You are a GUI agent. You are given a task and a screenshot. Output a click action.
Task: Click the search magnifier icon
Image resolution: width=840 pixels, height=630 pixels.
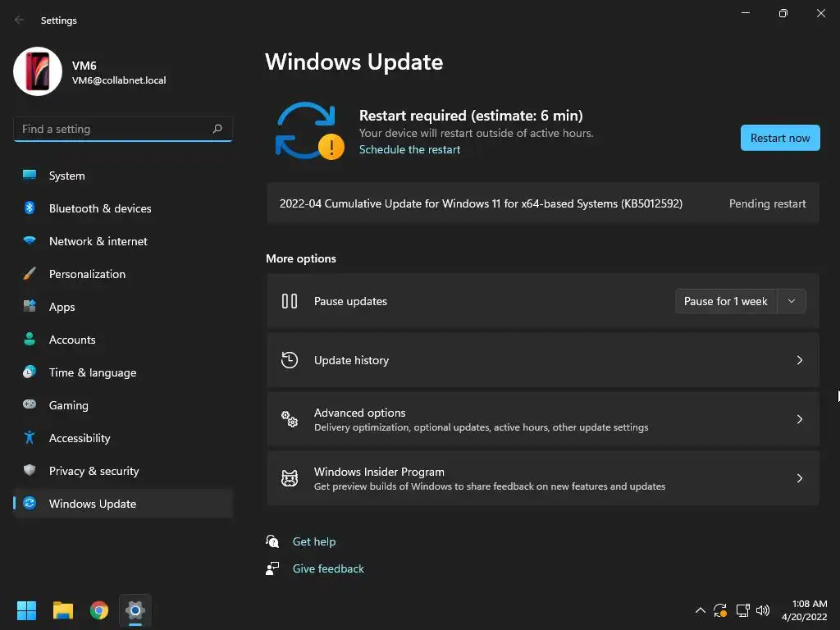click(x=217, y=129)
